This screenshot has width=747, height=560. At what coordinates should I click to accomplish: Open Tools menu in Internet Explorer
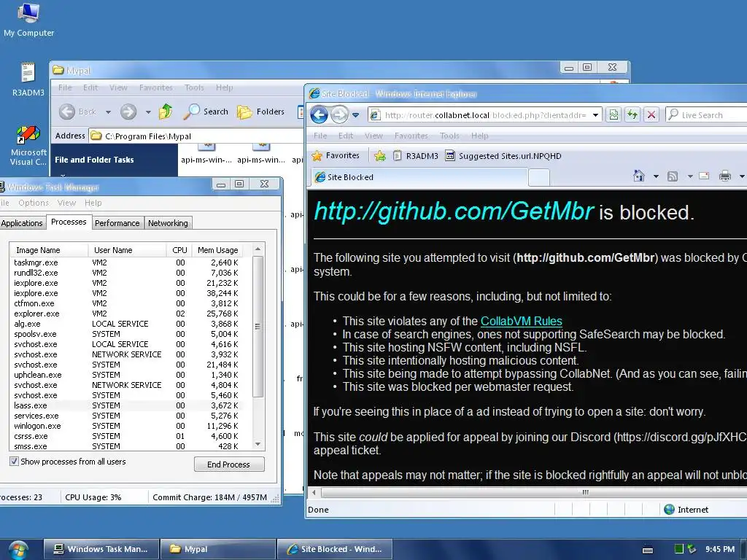449,136
